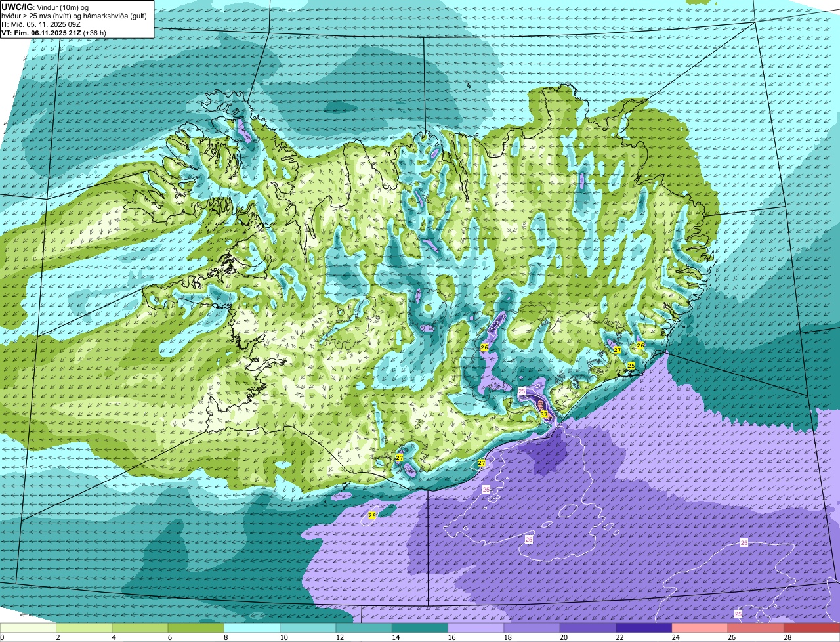Click the legend scale tick label 2
Screen dimensions: 840x642
point(58,637)
